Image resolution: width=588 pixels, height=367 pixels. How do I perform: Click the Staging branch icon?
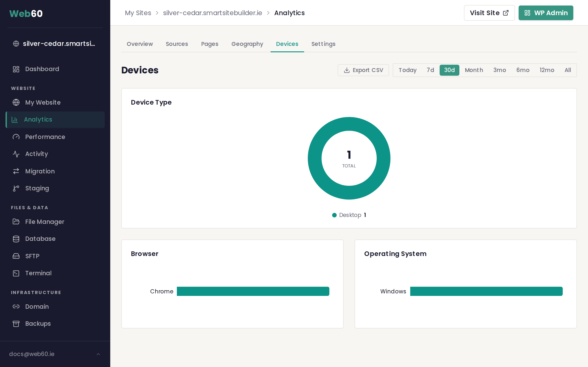pyautogui.click(x=16, y=188)
